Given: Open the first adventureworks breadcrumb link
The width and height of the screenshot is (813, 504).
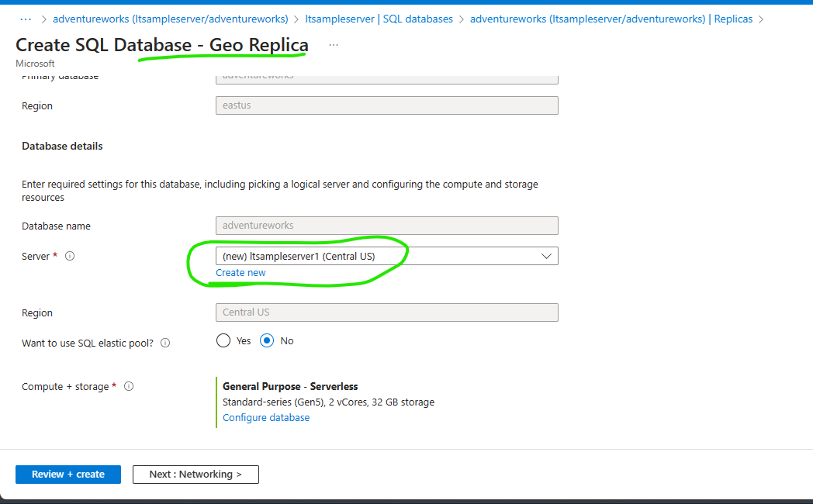Looking at the screenshot, I should click(x=171, y=19).
